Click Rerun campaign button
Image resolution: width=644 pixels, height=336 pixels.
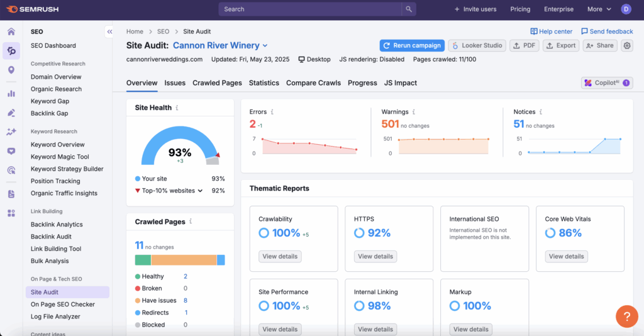pyautogui.click(x=413, y=45)
